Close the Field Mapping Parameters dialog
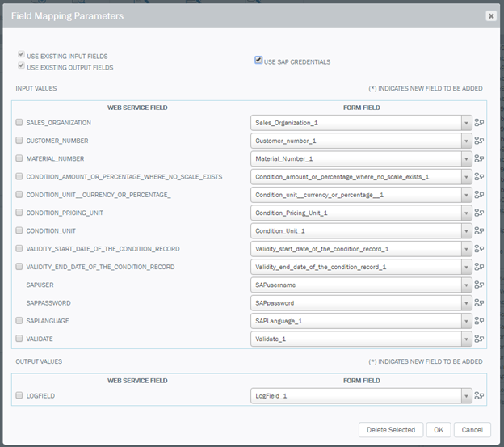 tap(491, 15)
